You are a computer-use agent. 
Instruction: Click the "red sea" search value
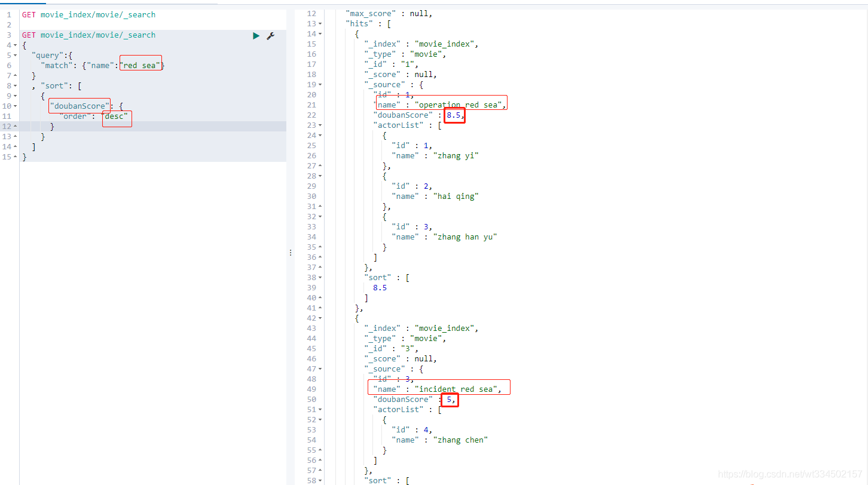click(142, 66)
